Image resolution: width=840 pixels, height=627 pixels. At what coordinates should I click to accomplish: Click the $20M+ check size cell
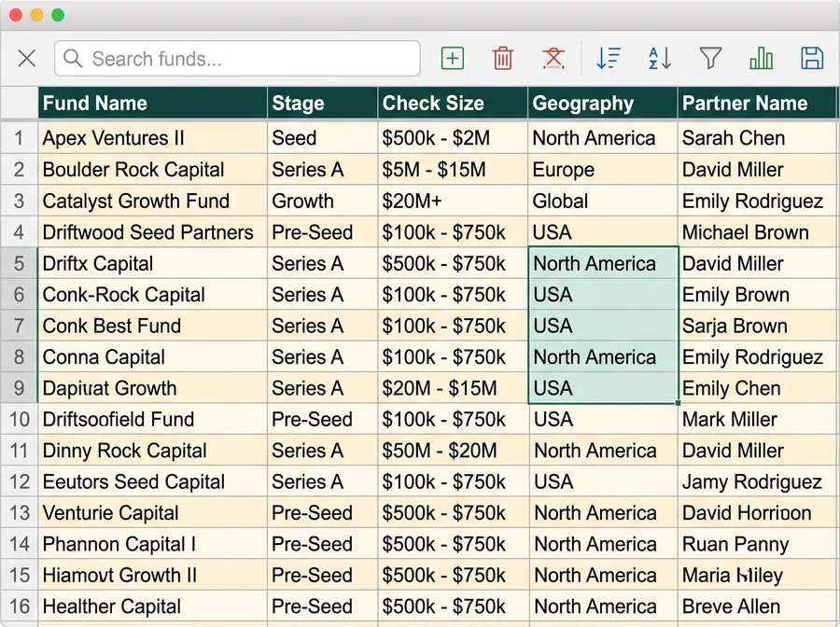pyautogui.click(x=453, y=201)
